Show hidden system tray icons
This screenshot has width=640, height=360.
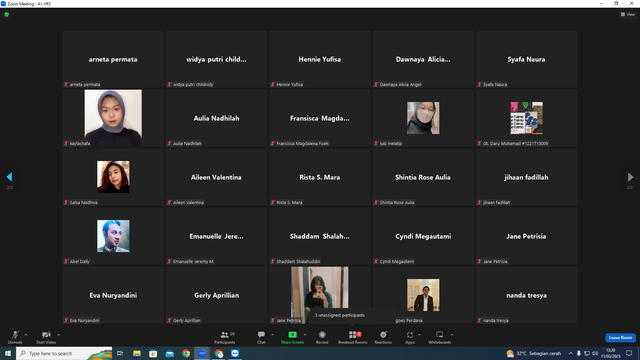click(571, 353)
